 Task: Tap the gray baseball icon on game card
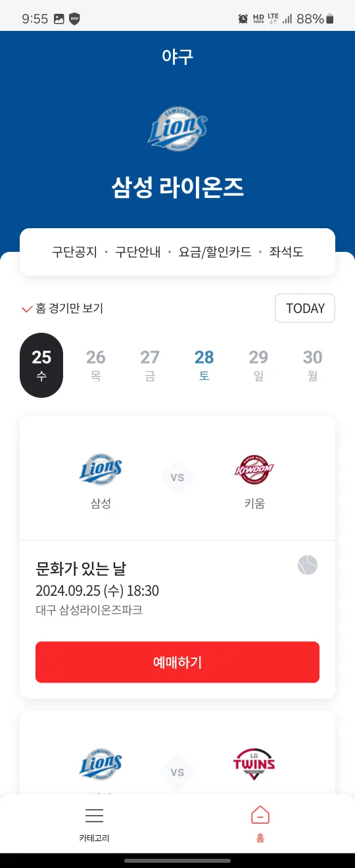tap(308, 565)
